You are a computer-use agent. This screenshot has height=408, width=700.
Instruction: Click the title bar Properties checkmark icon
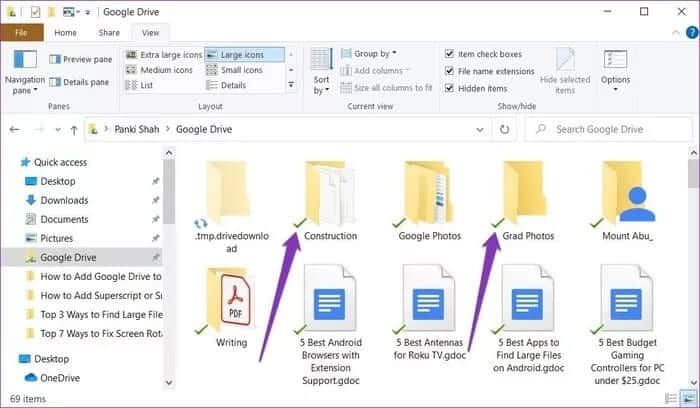tap(35, 12)
